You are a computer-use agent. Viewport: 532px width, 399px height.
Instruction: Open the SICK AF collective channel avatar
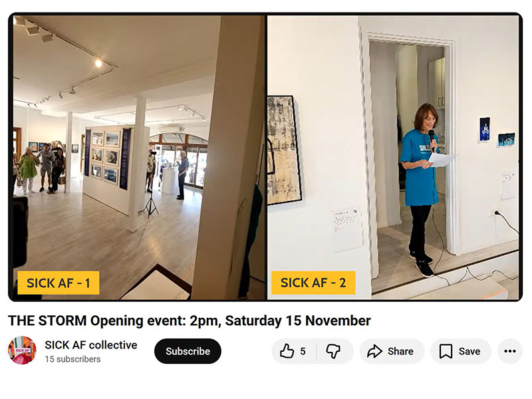point(22,350)
